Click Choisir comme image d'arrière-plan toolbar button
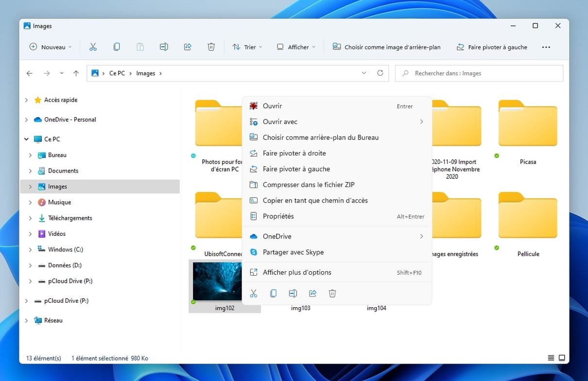Image resolution: width=588 pixels, height=381 pixels. (386, 47)
